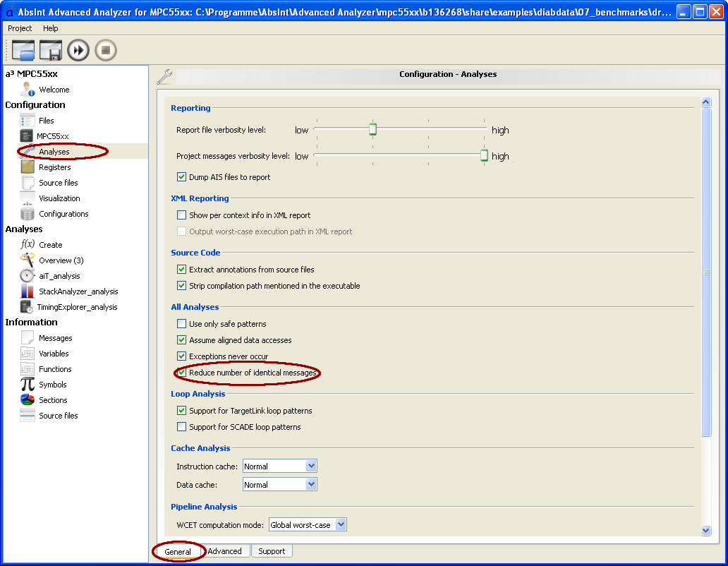The image size is (728, 566).
Task: Start all analyses with fast-forward button
Action: [78, 50]
